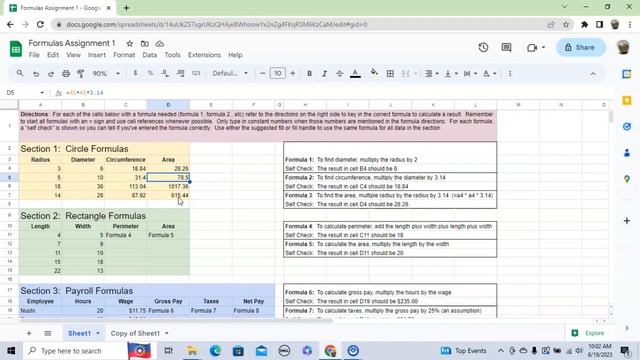
Task: Increase decimal places
Action: (x=180, y=73)
